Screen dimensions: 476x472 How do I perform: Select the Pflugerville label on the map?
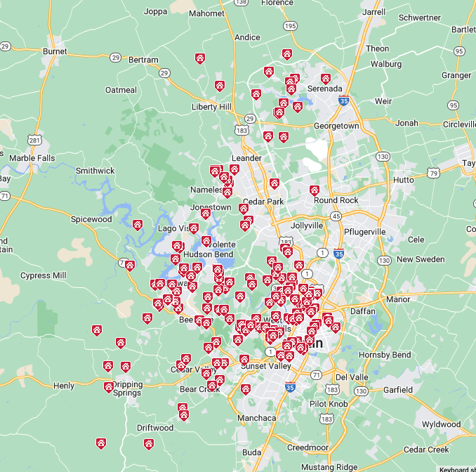[x=365, y=232]
